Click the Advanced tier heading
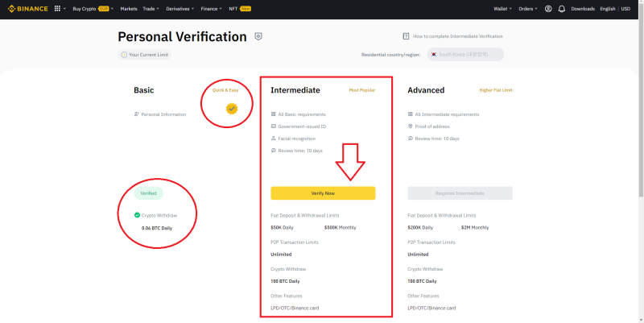The image size is (644, 323). click(x=426, y=90)
